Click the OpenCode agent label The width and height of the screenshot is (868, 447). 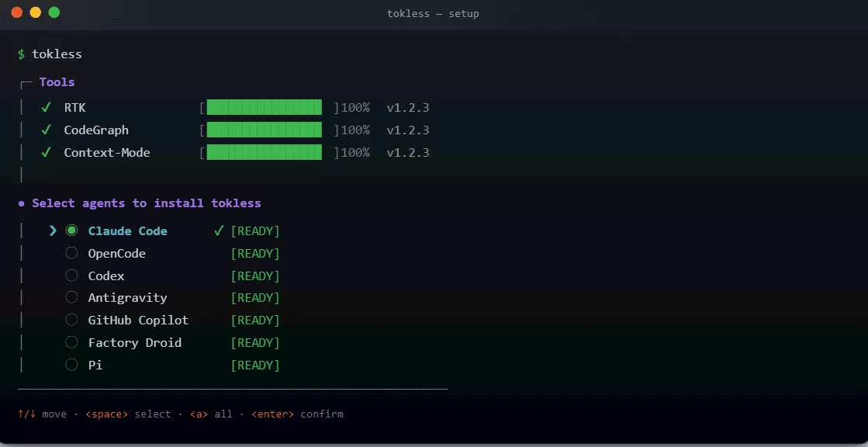pyautogui.click(x=117, y=254)
